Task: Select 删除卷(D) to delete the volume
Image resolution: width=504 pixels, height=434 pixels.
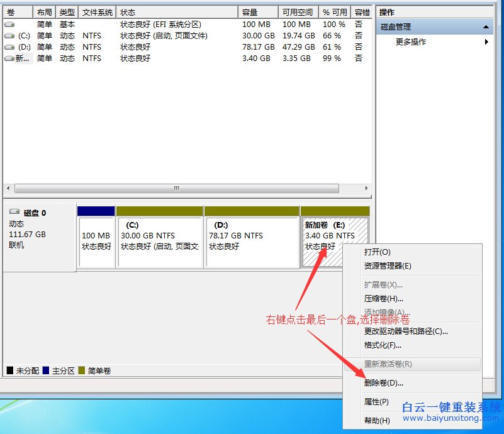Action: click(x=383, y=383)
